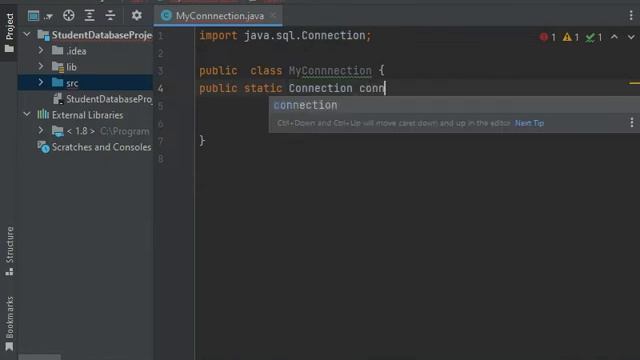Choose the connection completion suggestion
The height and width of the screenshot is (360, 640).
tap(454, 105)
